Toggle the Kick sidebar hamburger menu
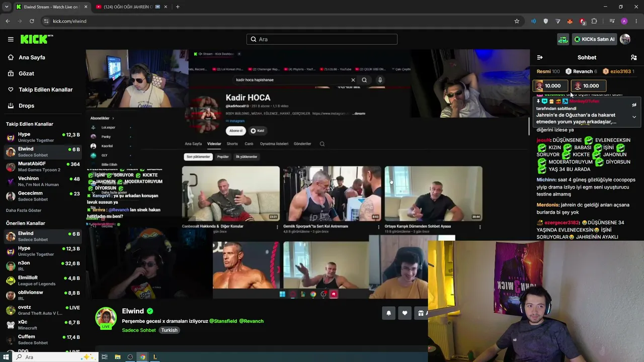Viewport: 644px width, 362px height. coord(11,39)
